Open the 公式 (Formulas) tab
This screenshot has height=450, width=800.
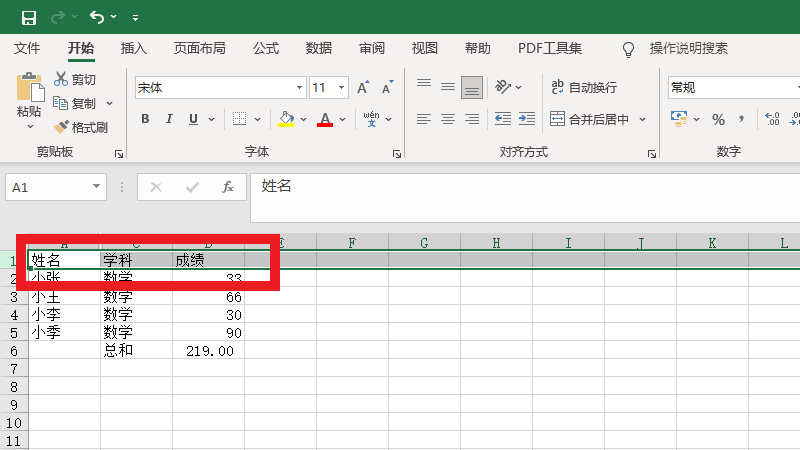coord(266,48)
